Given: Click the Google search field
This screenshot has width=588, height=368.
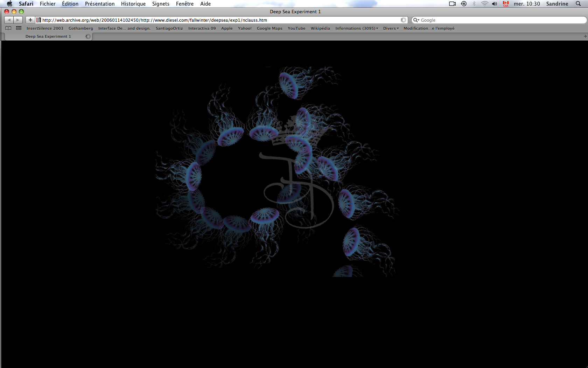Looking at the screenshot, I should 499,20.
